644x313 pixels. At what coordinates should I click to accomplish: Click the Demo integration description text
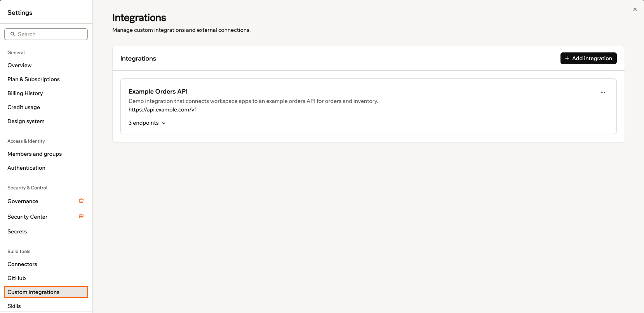[253, 101]
